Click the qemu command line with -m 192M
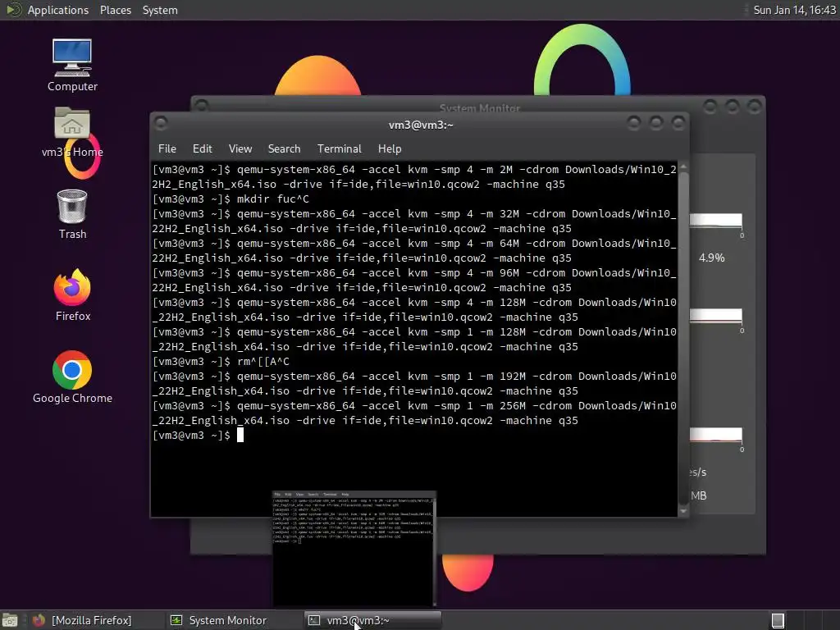 (x=414, y=384)
